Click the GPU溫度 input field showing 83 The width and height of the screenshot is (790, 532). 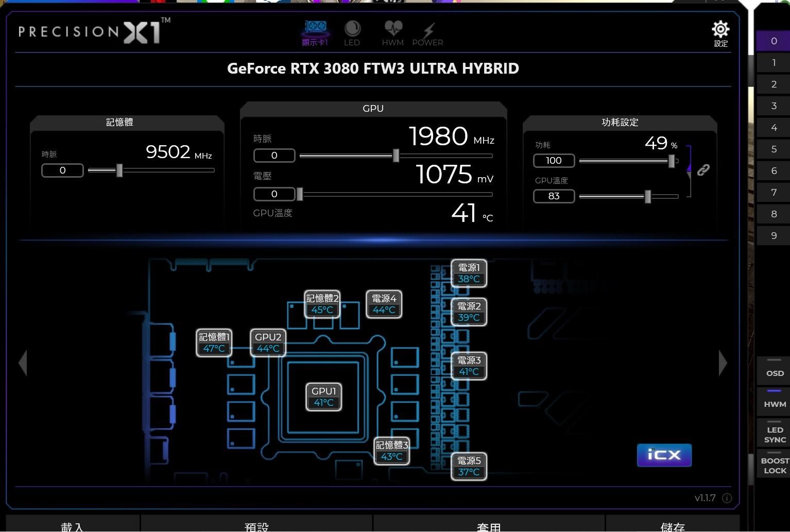[x=554, y=196]
